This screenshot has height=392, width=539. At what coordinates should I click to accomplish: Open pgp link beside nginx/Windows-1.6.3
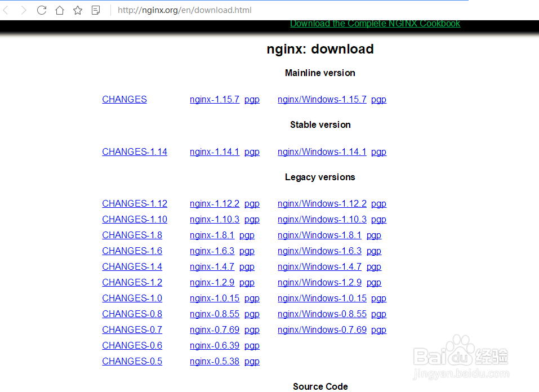pyautogui.click(x=374, y=251)
